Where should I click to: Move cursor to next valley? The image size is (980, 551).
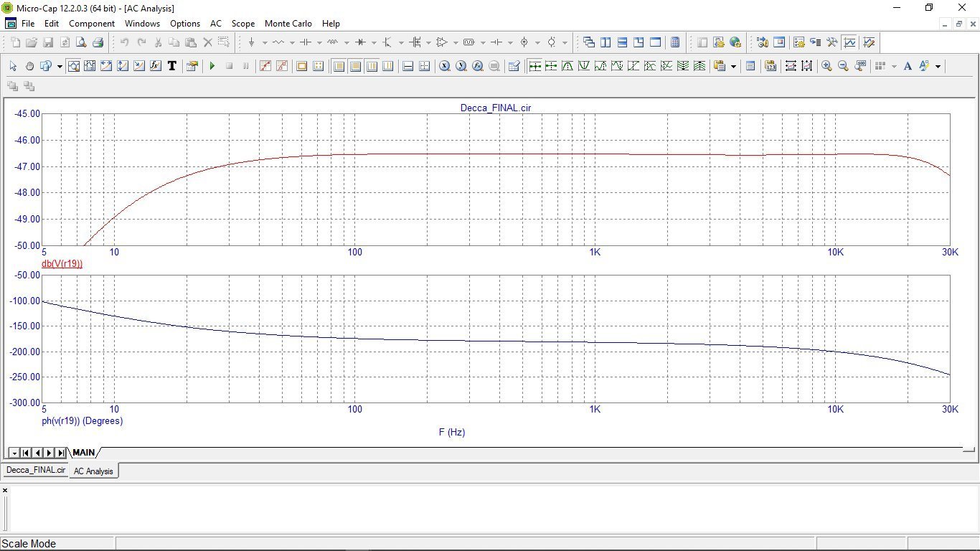[584, 66]
